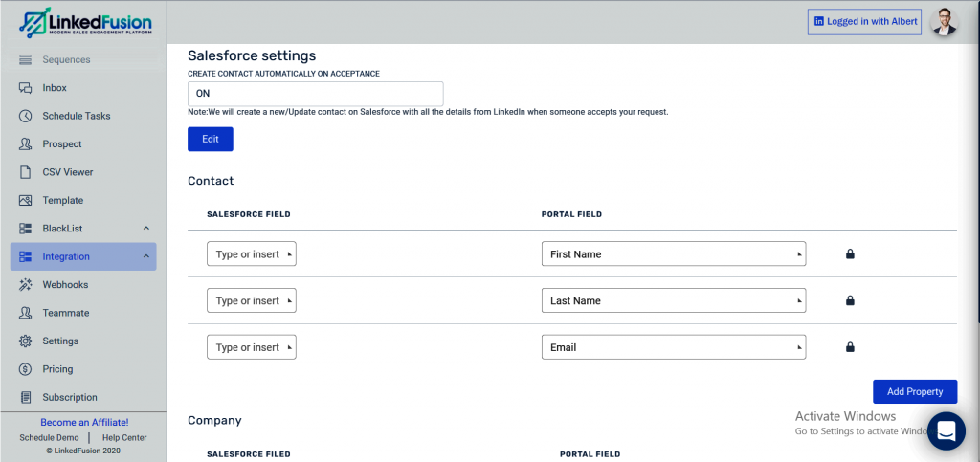
Task: Click the Salesforce settings heading
Action: coord(252,55)
